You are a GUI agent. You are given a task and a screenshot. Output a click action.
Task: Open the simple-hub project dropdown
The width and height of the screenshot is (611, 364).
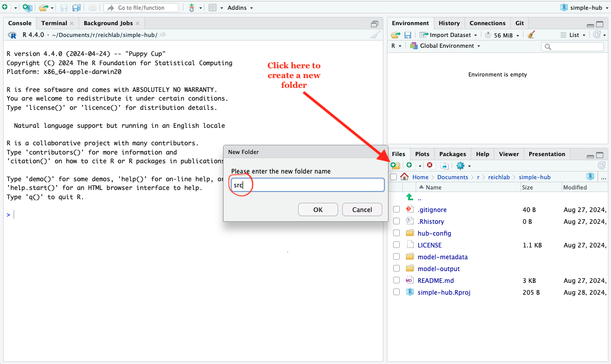pyautogui.click(x=583, y=7)
